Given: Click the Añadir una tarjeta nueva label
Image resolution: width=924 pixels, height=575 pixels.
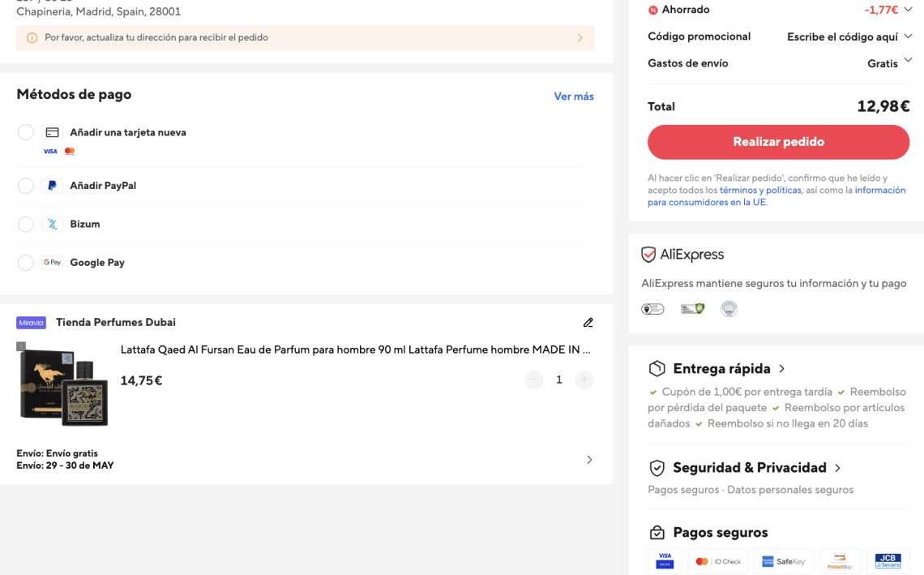Looking at the screenshot, I should coord(128,133).
